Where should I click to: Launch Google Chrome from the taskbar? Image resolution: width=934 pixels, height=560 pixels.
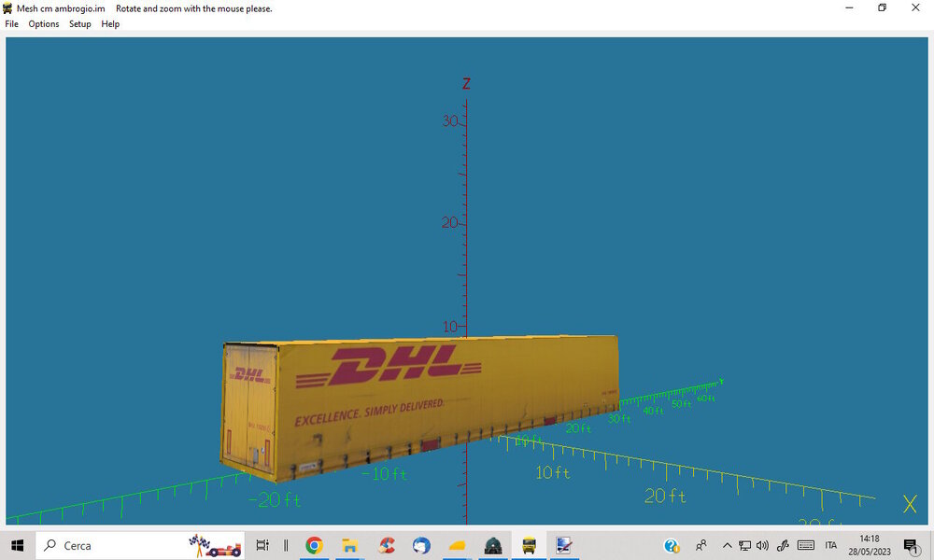coord(314,545)
